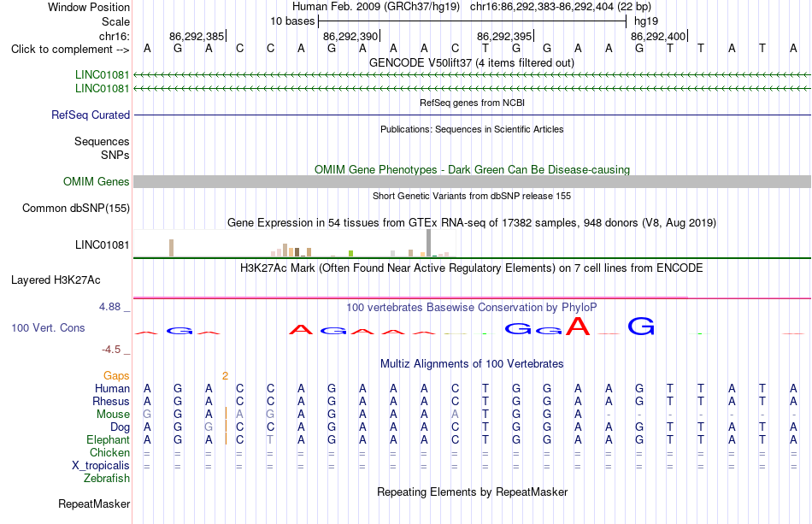Click the 86,292,385 coordinate marker

point(197,36)
